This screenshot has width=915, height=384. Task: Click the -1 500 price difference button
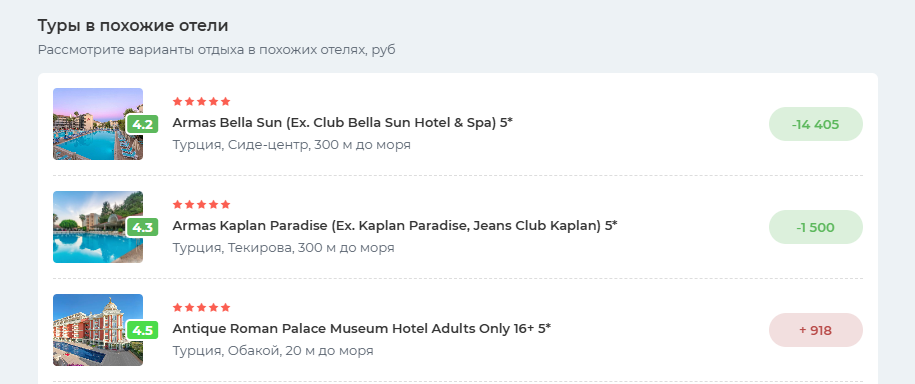coord(816,228)
